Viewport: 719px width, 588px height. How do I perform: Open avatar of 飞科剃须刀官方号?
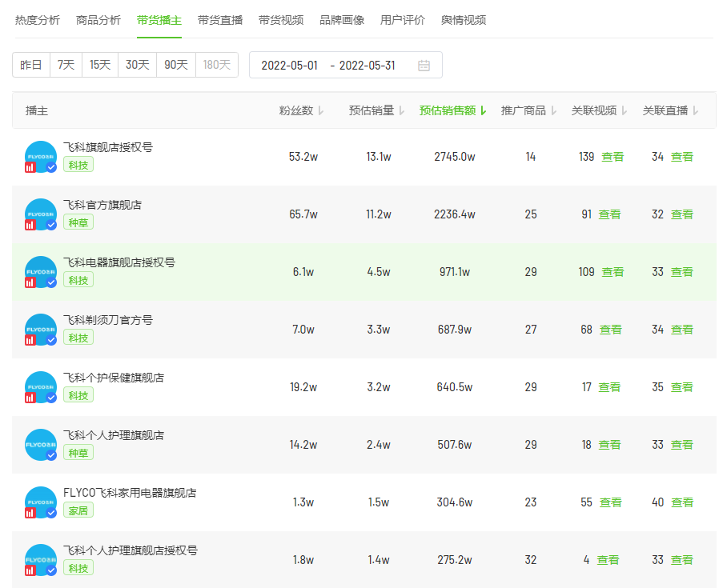[x=41, y=330]
